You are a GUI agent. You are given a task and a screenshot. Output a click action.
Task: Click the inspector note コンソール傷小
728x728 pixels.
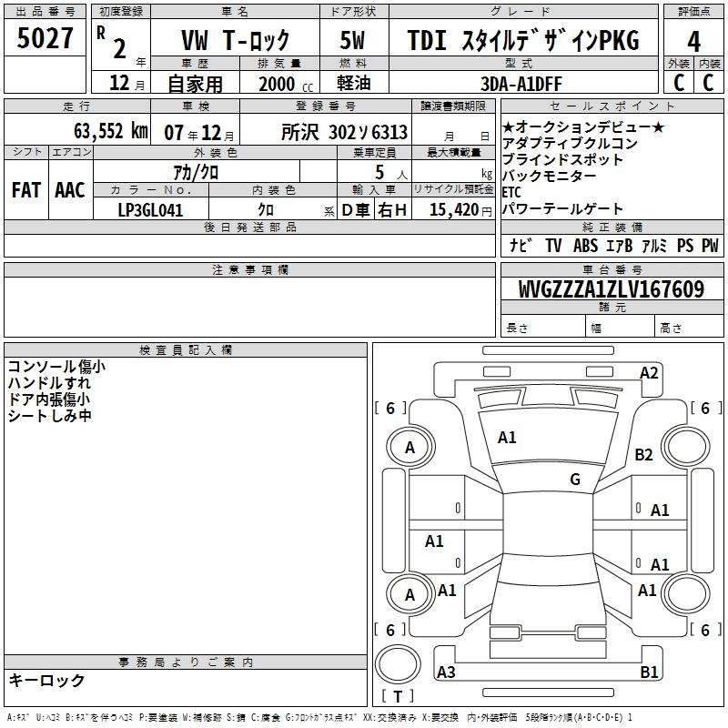(56, 367)
